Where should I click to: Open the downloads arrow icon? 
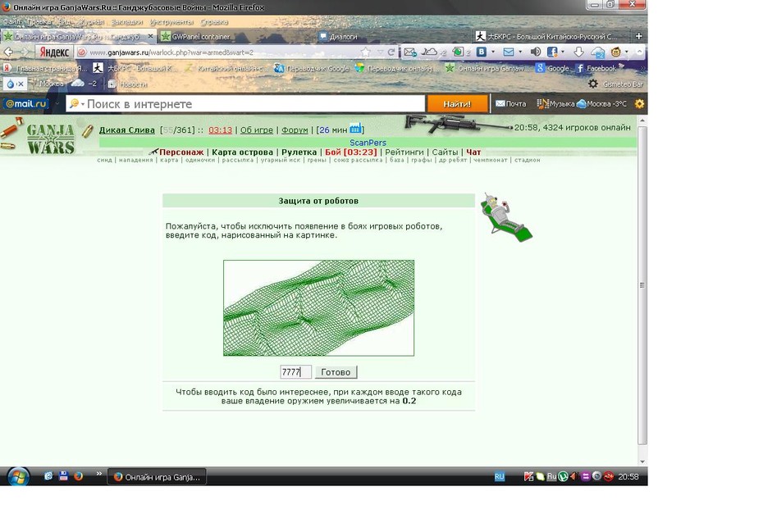click(578, 52)
